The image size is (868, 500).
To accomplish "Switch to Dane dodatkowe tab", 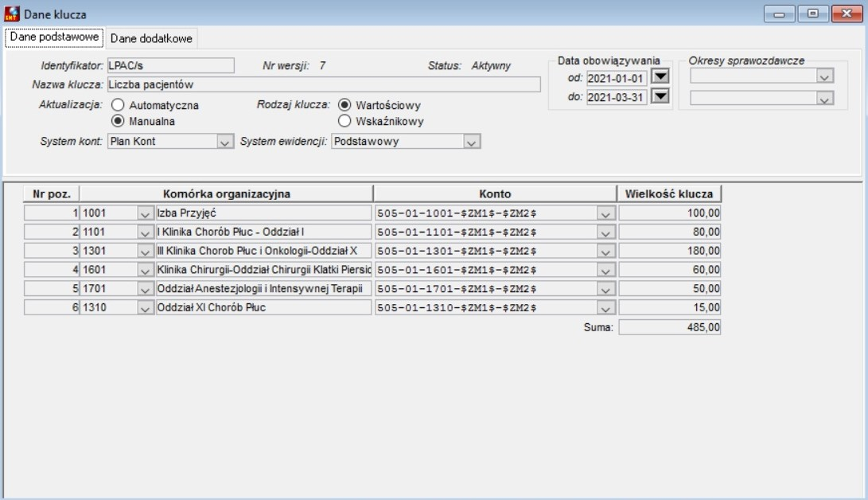I will 151,38.
